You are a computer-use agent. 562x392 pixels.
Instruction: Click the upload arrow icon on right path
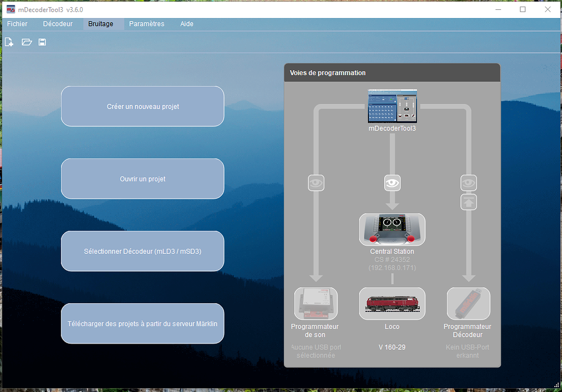coord(469,202)
